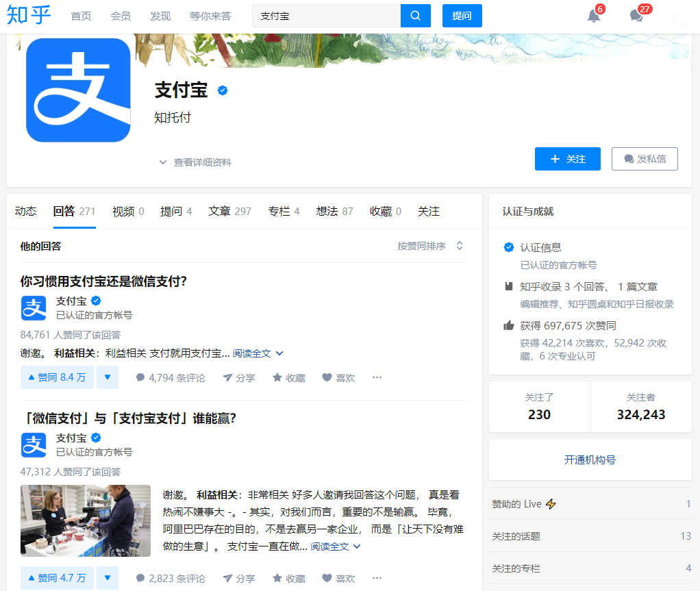Open 发现 in the top navigation

coord(160,16)
